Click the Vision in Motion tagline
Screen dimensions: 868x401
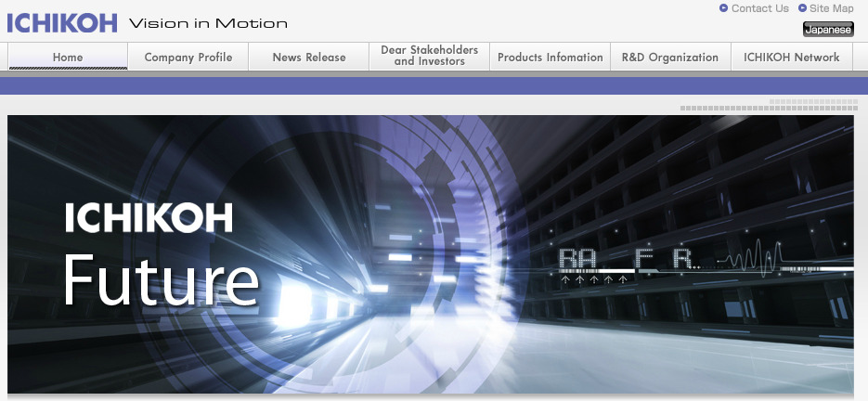pos(208,24)
